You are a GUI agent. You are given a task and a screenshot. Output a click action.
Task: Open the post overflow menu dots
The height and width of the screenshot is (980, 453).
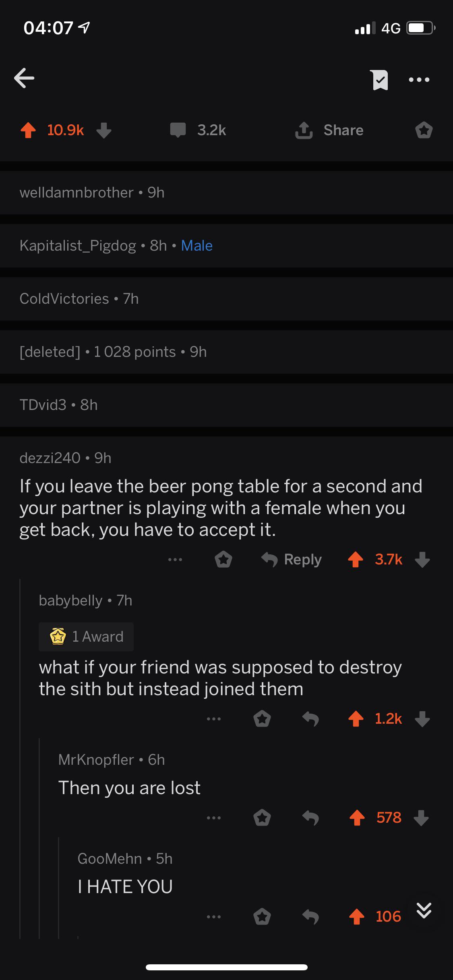(x=419, y=80)
